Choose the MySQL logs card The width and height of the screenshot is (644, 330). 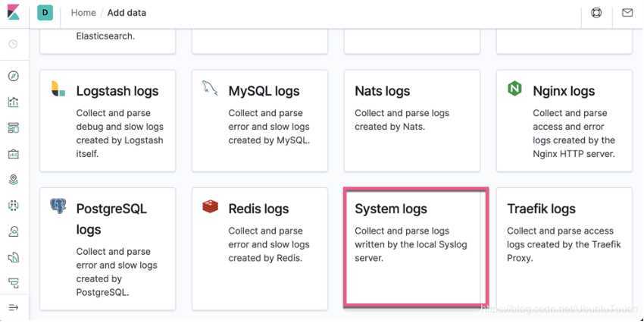[259, 121]
